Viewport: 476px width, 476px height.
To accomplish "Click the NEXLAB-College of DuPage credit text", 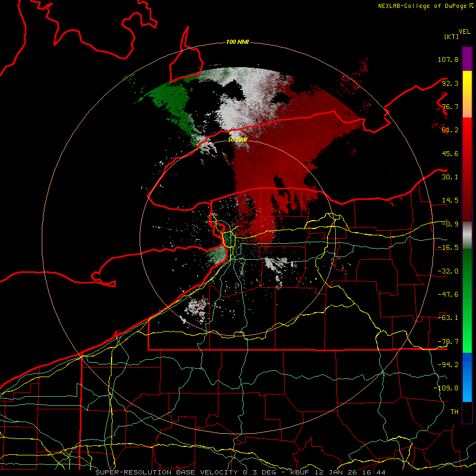I will tap(422, 6).
